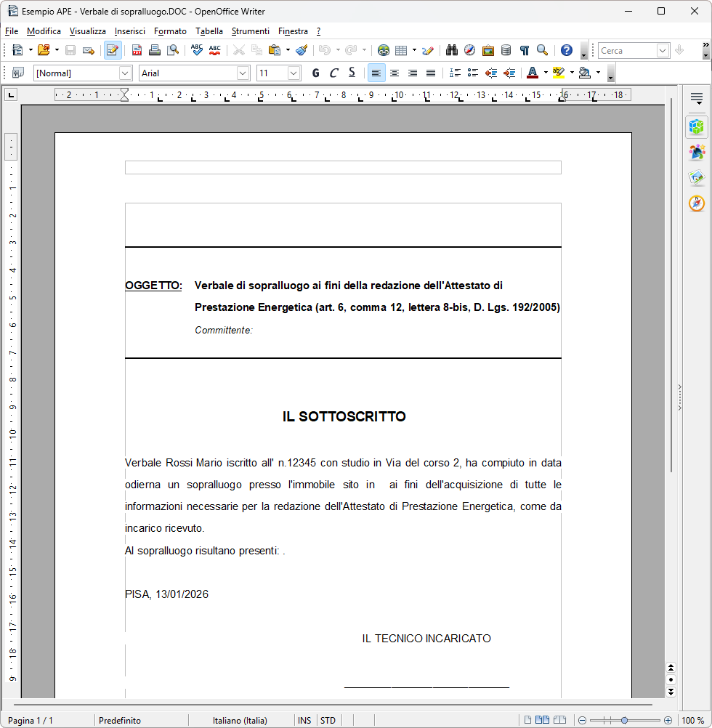The image size is (712, 728).
Task: Click the Format Paintbrush icon
Action: pyautogui.click(x=302, y=50)
